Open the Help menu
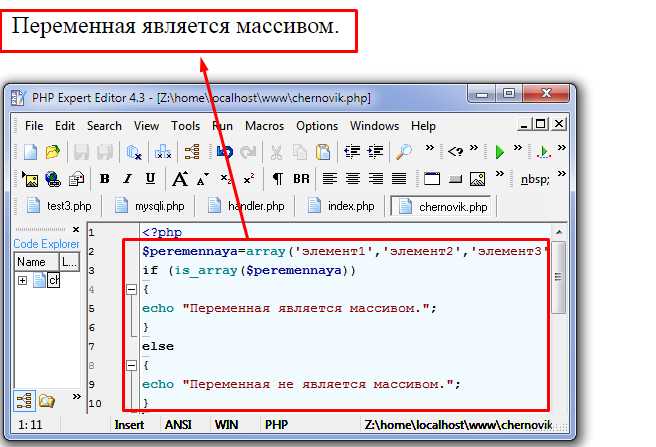This screenshot has width=656, height=447. point(423,126)
